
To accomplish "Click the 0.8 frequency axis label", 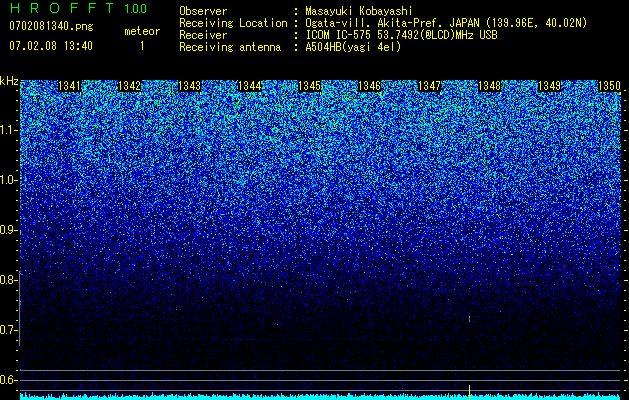I will pos(8,280).
